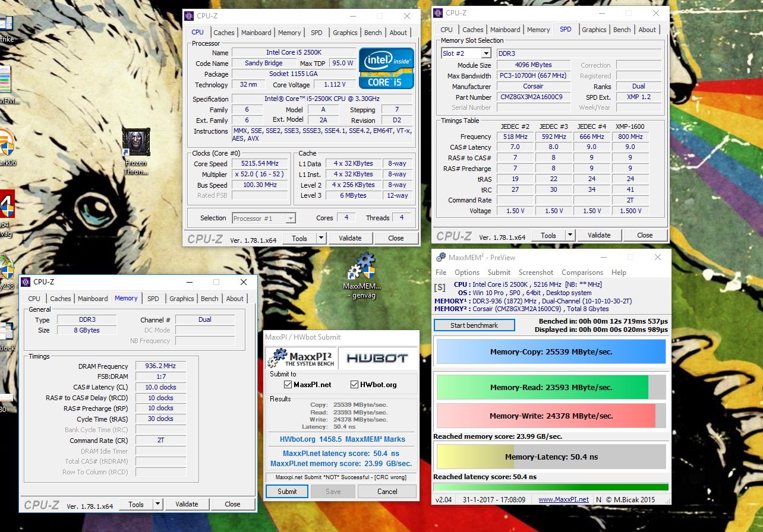The image size is (763, 532).
Task: Open the www.MaxxPI.net link
Action: point(563,499)
